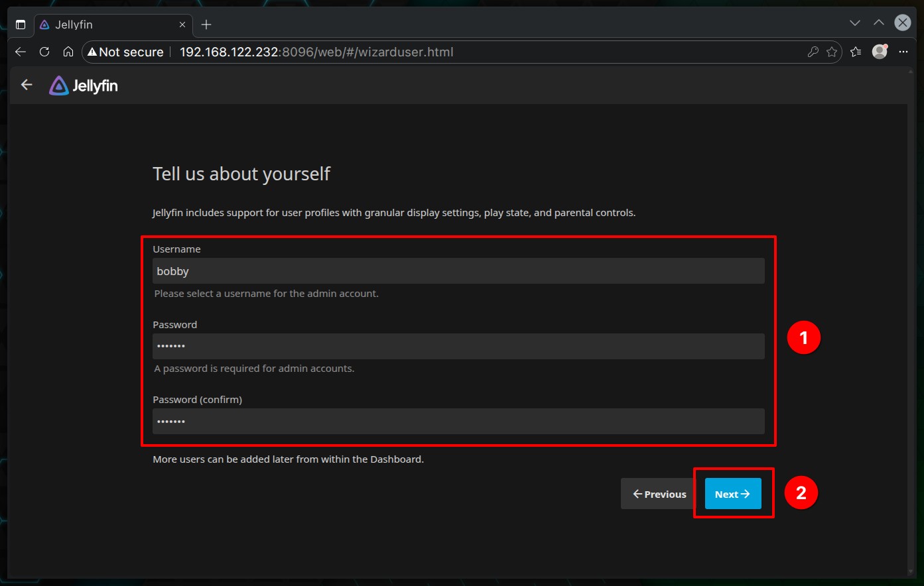This screenshot has height=586, width=924.
Task: Click the Username field containing bobby
Action: pyautogui.click(x=458, y=271)
